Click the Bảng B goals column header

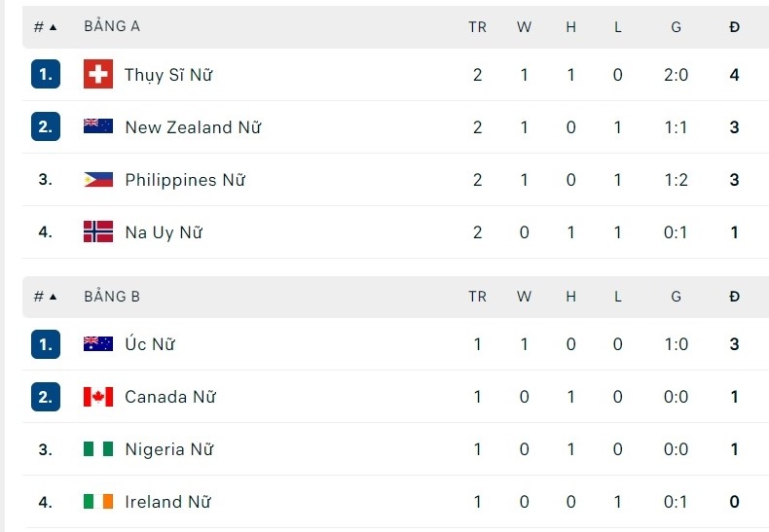tap(676, 297)
